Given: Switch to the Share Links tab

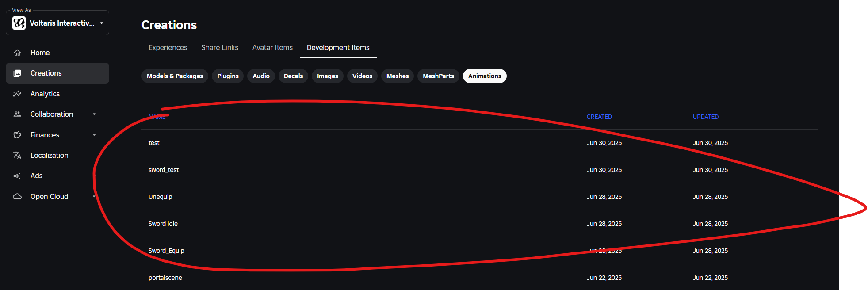Looking at the screenshot, I should 220,47.
